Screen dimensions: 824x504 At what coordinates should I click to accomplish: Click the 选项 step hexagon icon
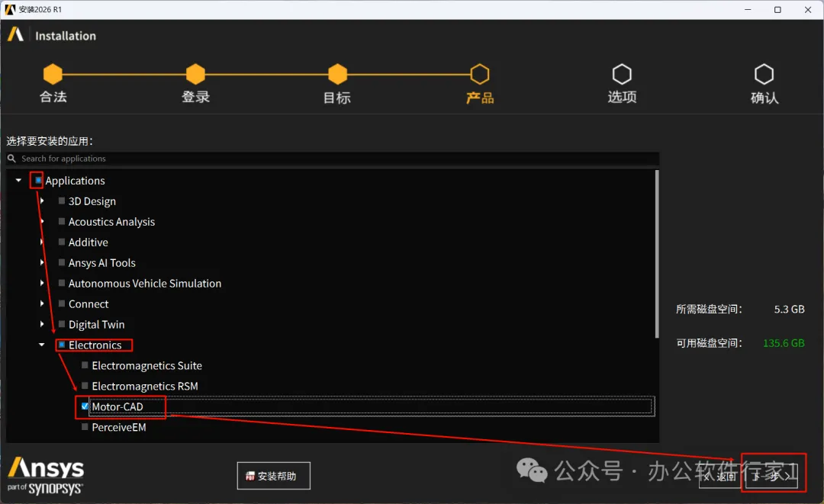622,74
